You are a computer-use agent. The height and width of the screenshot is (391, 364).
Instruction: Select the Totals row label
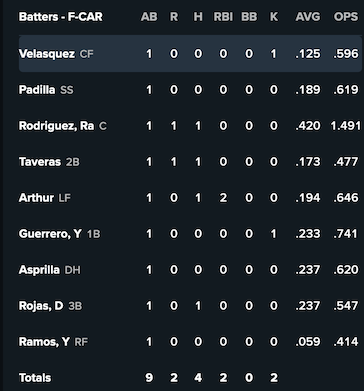pyautogui.click(x=35, y=378)
